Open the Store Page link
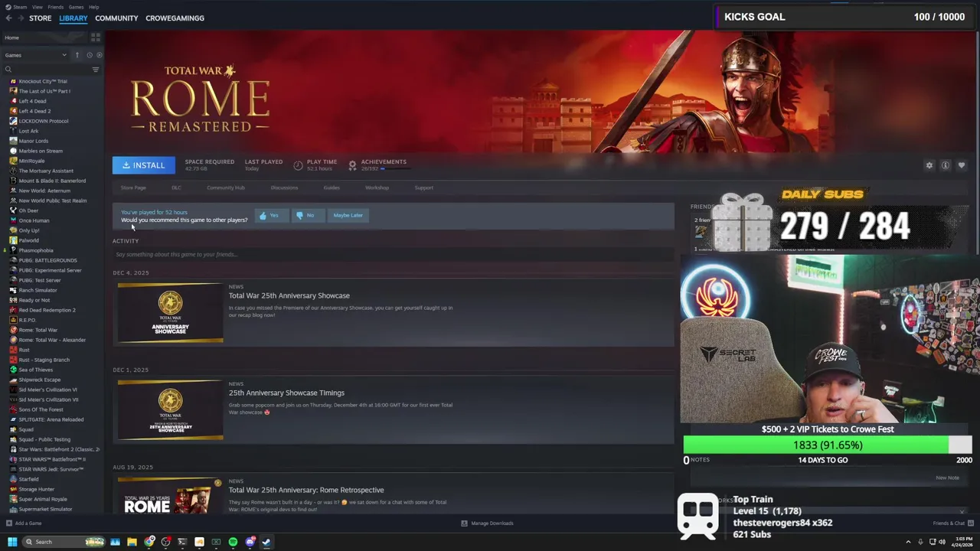 point(133,187)
